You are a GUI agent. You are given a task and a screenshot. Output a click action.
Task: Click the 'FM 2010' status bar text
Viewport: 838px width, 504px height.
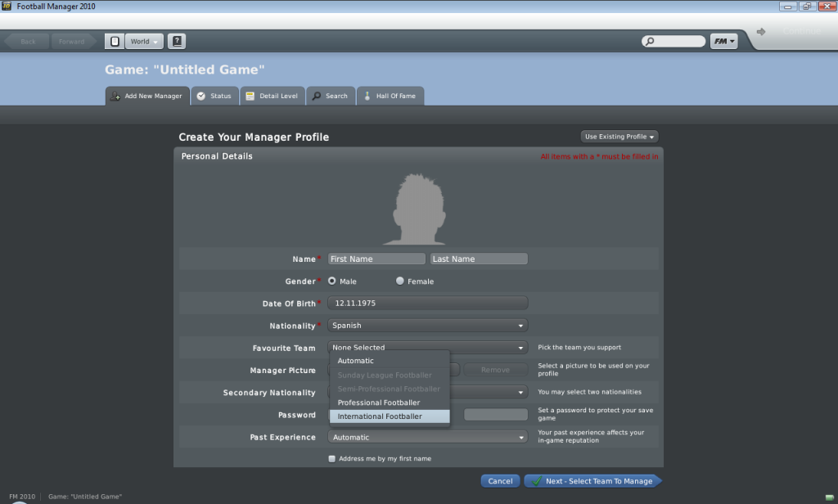22,497
